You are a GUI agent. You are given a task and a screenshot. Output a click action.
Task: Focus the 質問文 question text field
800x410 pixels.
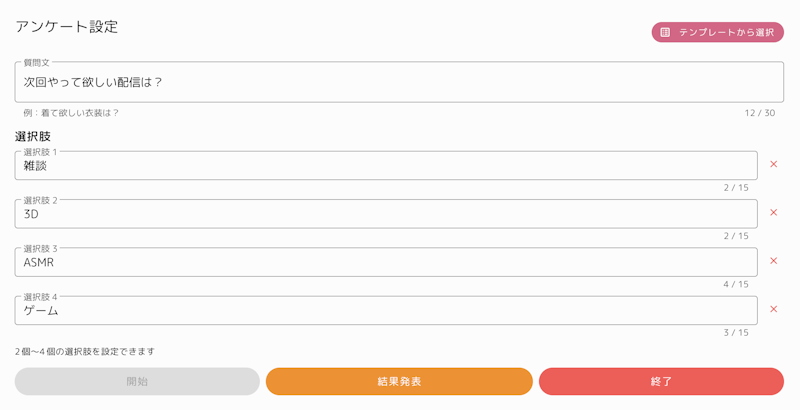tap(399, 82)
